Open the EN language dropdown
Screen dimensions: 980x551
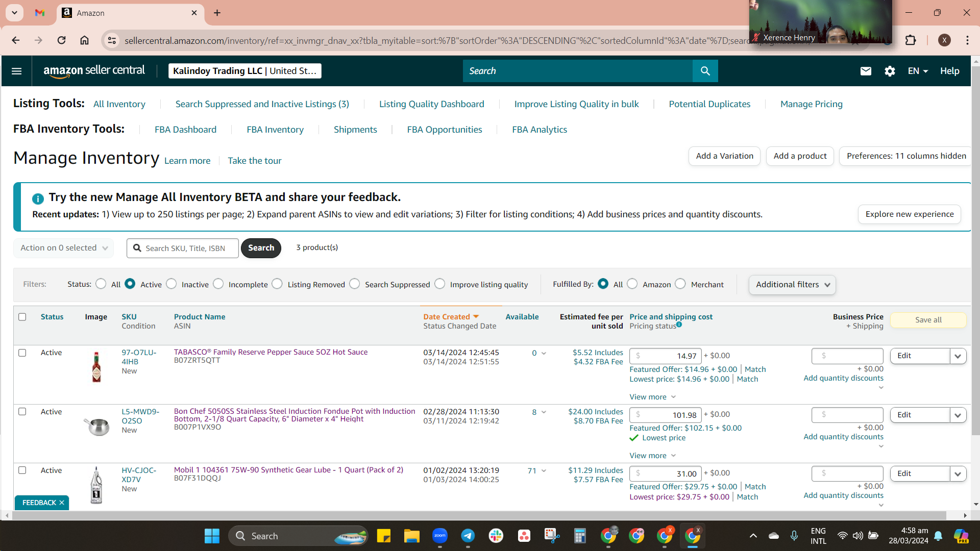click(918, 71)
